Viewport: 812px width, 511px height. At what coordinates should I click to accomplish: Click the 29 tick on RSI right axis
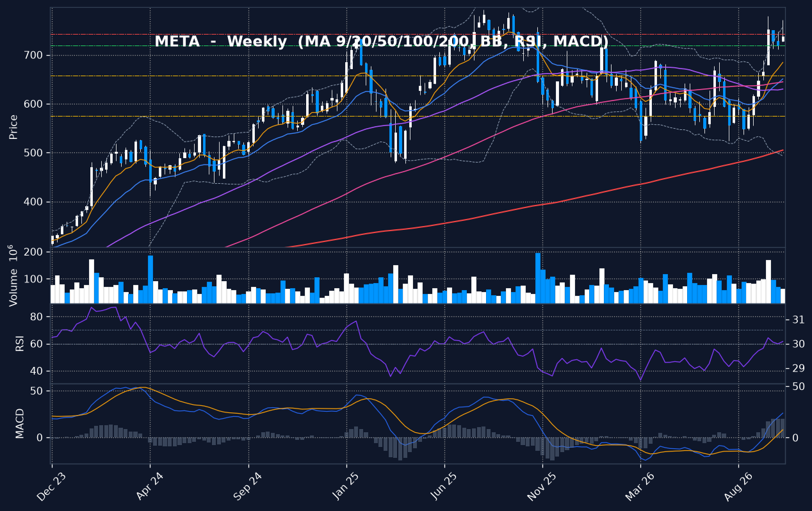[x=798, y=369]
